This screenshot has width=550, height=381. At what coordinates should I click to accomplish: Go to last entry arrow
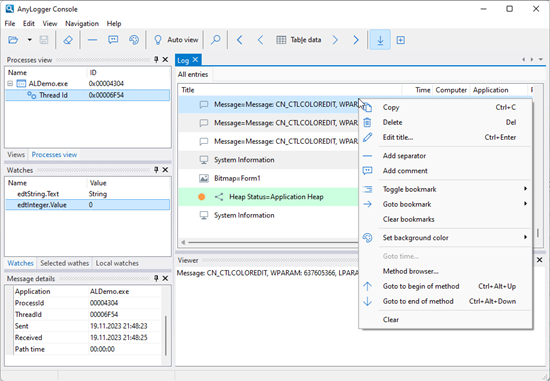click(356, 40)
